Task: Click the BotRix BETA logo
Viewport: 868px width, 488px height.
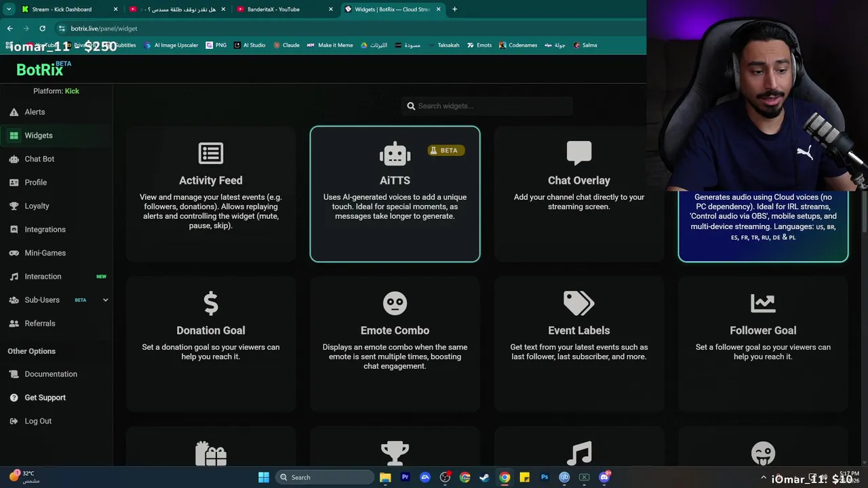Action: [43, 68]
